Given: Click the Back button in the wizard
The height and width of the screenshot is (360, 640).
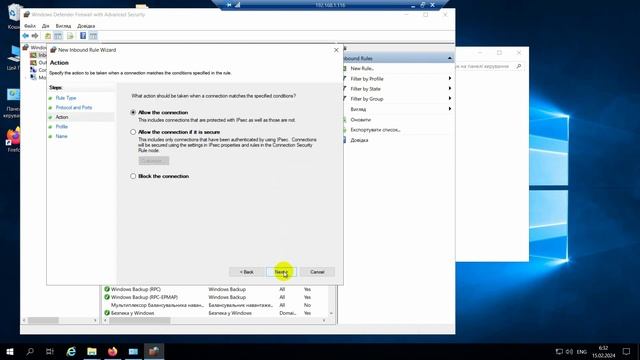Looking at the screenshot, I should click(x=246, y=272).
